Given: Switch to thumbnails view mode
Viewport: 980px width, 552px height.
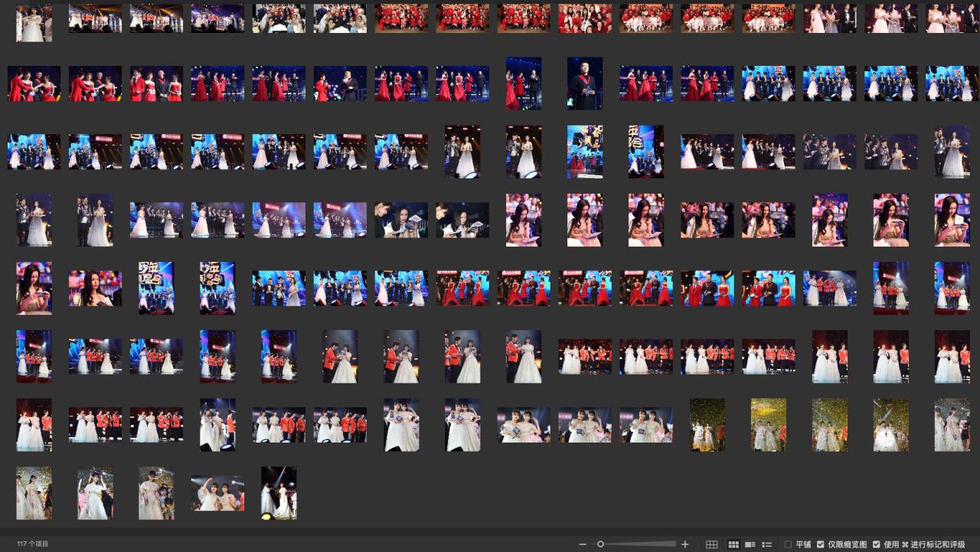Looking at the screenshot, I should coord(733,544).
